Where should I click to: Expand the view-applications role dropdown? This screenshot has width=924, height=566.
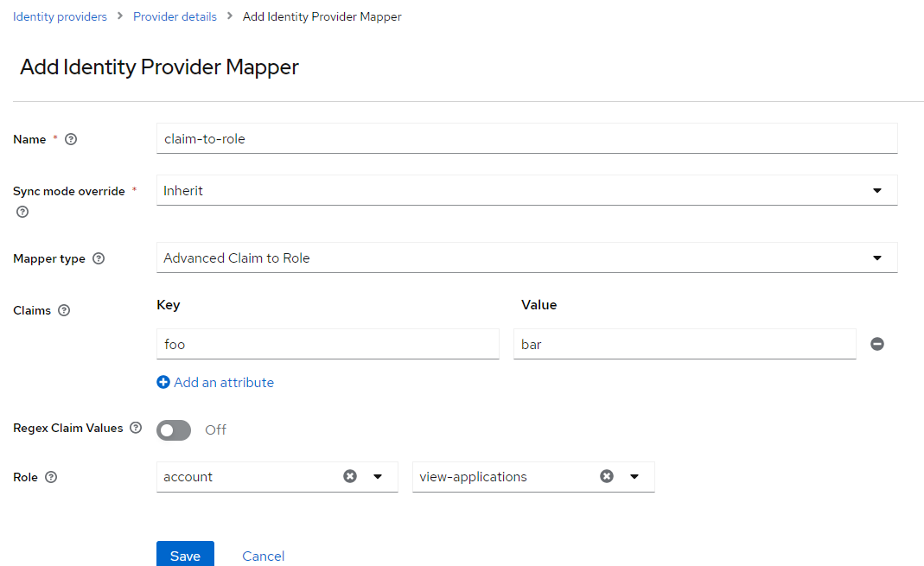click(x=634, y=476)
